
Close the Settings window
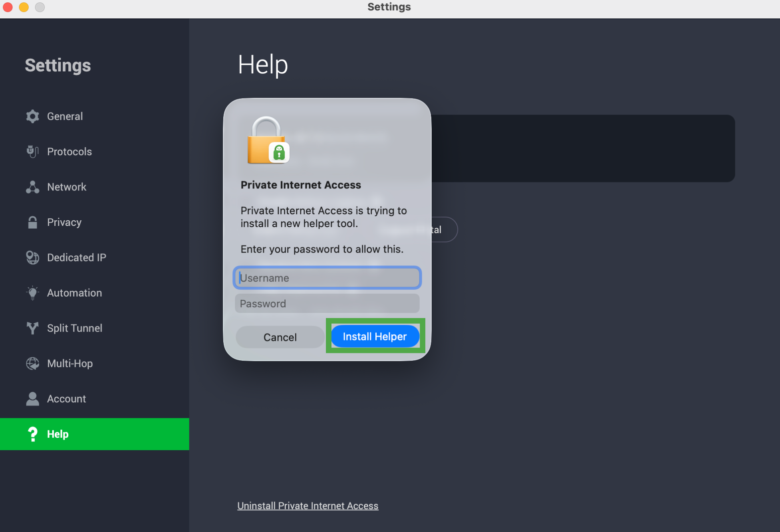[8, 7]
